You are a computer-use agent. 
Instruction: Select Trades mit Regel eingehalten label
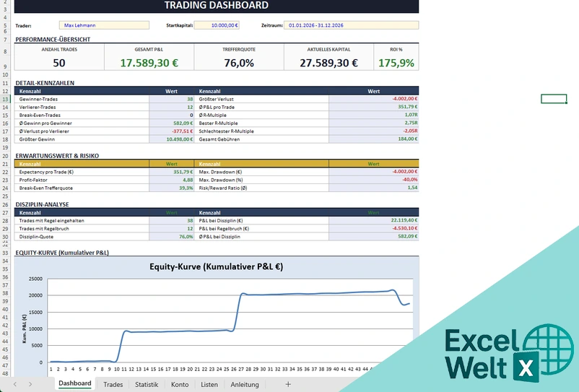[52, 221]
